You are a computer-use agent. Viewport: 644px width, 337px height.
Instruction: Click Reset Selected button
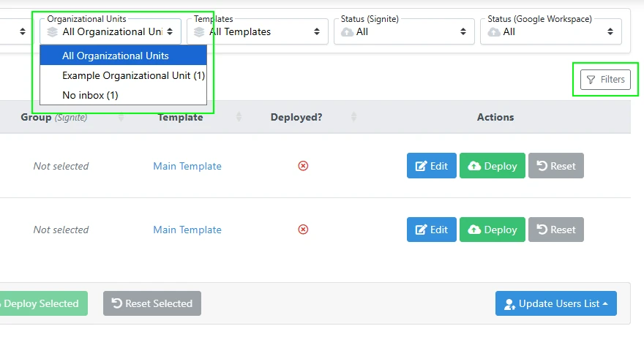point(152,303)
